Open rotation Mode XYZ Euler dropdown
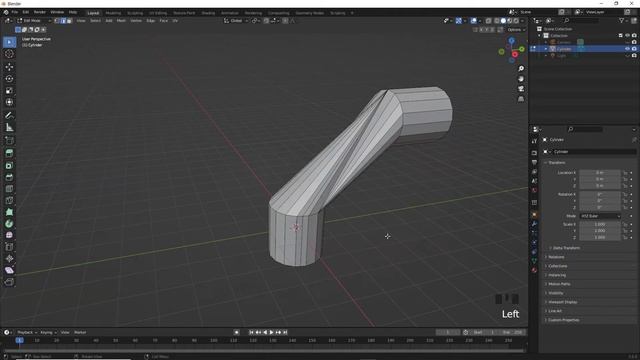This screenshot has height=360, width=640. coord(600,216)
